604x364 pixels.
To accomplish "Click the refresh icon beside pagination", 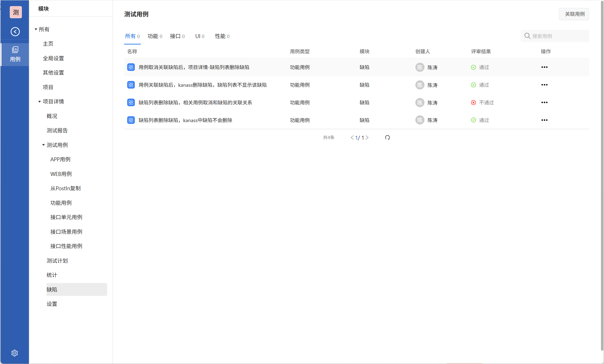I will pyautogui.click(x=387, y=138).
